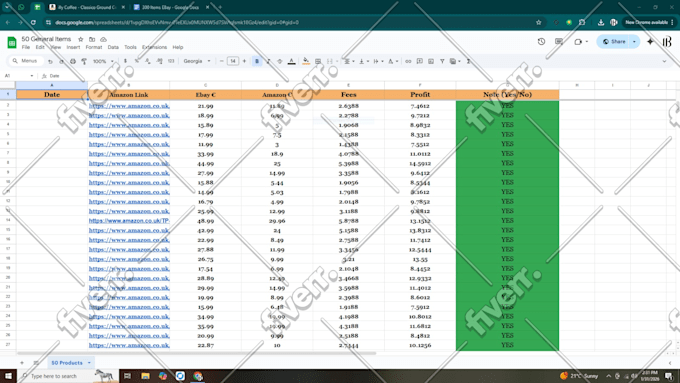
Task: Open text color picker
Action: click(291, 61)
